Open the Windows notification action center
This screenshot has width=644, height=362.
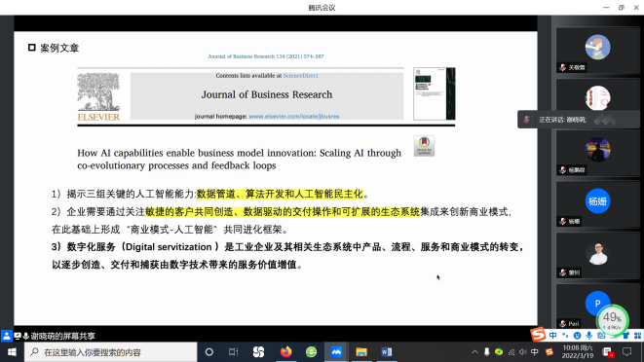pyautogui.click(x=626, y=352)
